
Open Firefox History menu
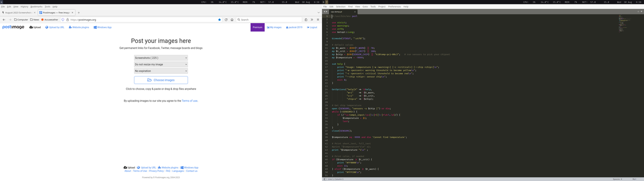(24, 7)
